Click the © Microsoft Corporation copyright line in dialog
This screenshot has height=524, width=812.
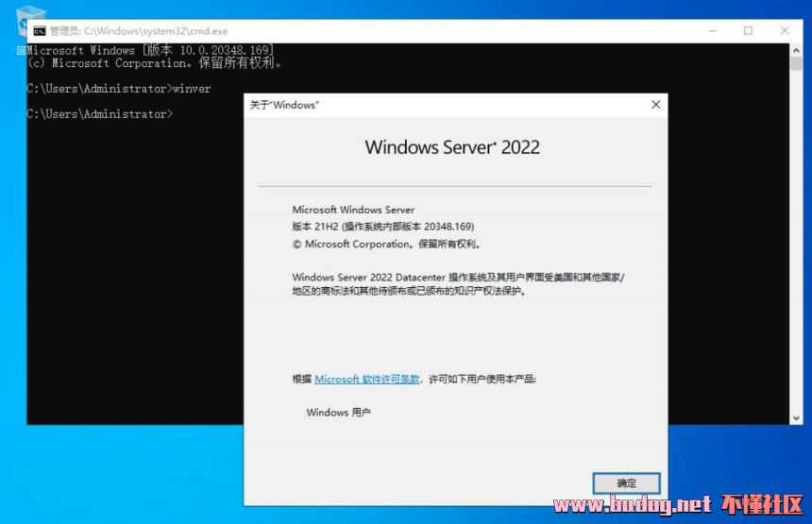(x=386, y=244)
